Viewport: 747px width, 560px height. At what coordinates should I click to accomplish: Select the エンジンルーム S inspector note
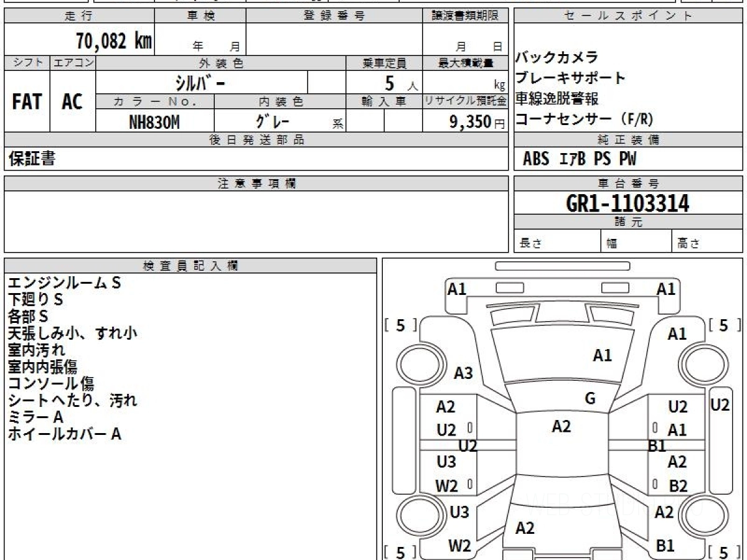[64, 284]
